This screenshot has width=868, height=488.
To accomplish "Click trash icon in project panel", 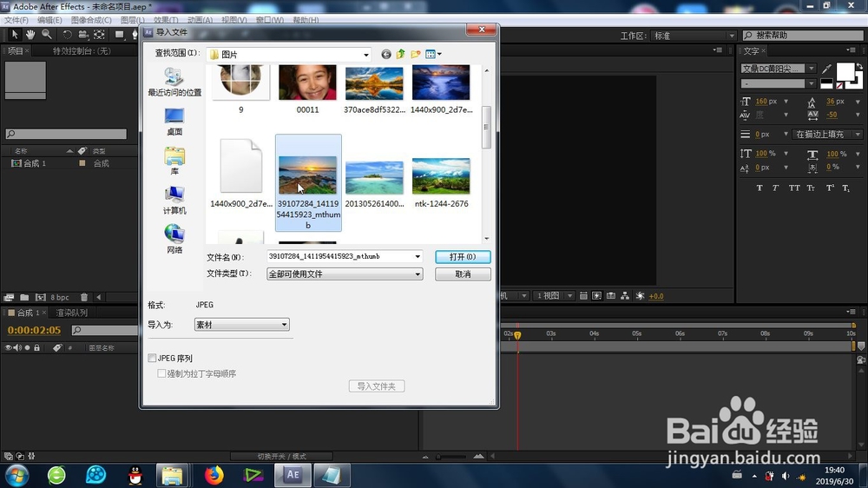I will click(x=83, y=298).
